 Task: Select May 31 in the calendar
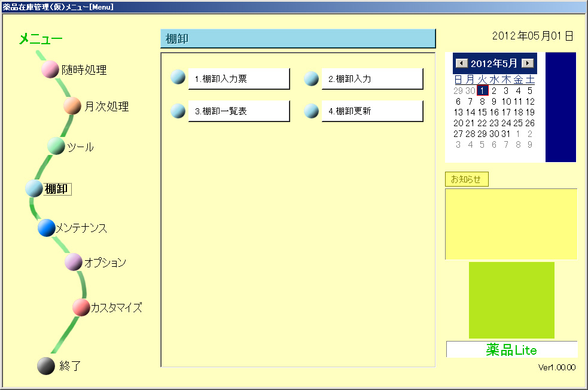tap(506, 134)
